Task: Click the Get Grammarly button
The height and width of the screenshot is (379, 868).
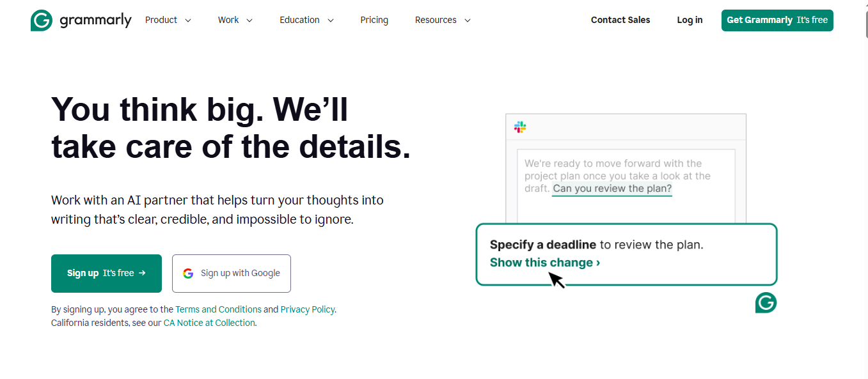Action: [x=777, y=20]
